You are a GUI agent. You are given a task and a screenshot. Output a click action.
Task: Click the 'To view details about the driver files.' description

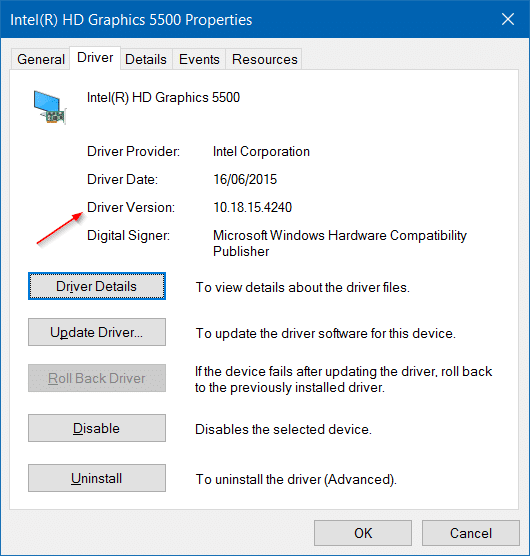coord(302,287)
